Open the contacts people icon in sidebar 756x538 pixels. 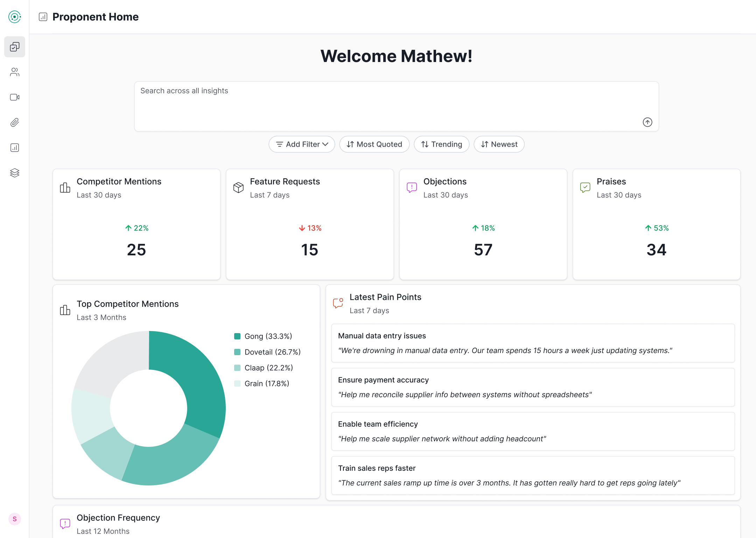coord(15,72)
